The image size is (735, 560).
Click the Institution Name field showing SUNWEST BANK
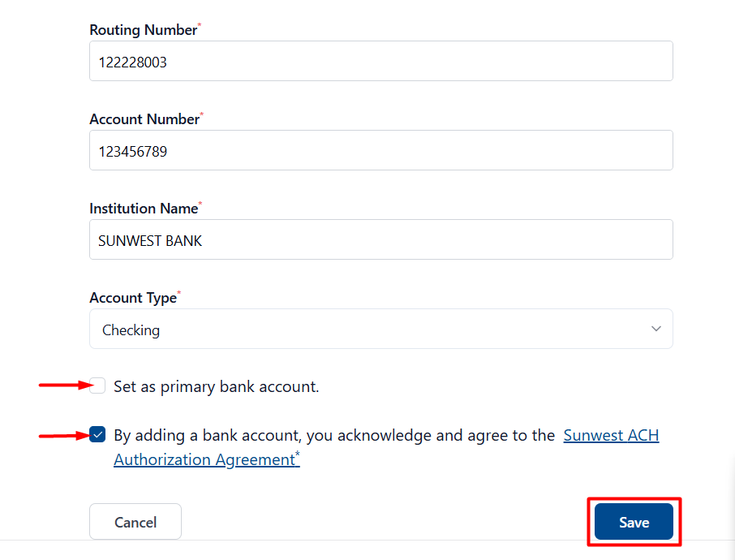click(x=381, y=239)
